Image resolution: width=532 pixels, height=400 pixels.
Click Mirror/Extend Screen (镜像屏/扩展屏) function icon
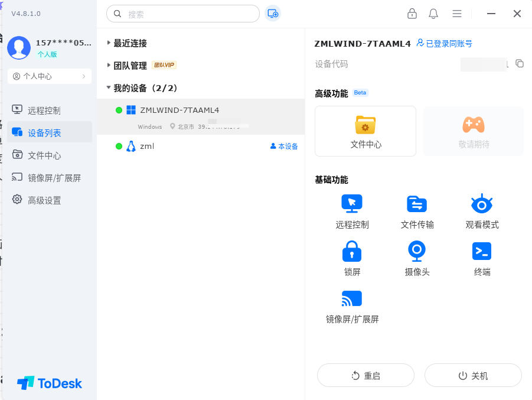[352, 298]
